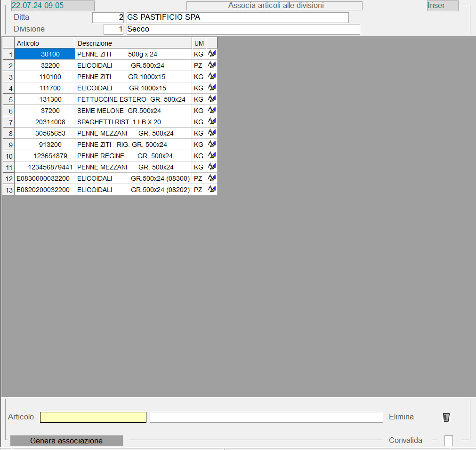Screen dimensions: 476x450
Task: Click the icon beside FETTUCCINE ESTERO row
Action: tap(212, 99)
